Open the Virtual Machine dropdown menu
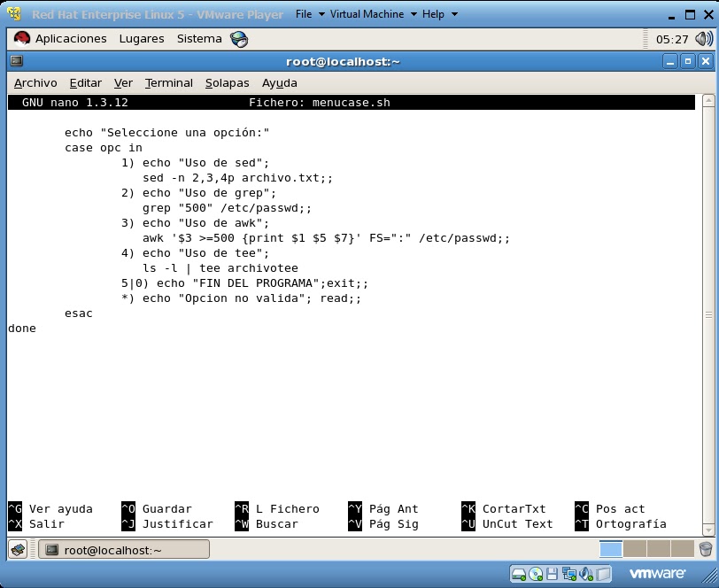The image size is (719, 588). [374, 14]
